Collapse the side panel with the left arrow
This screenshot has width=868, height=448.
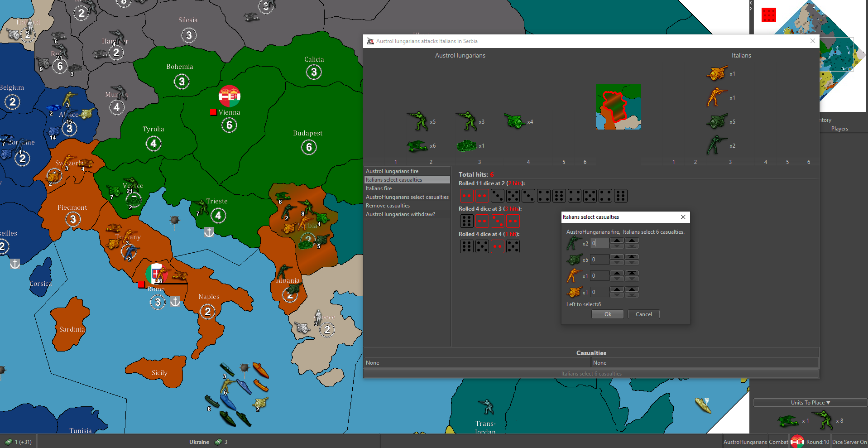pos(750,3)
